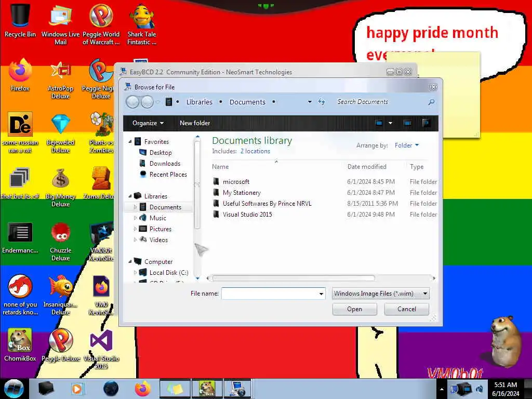Open the address bar history dropdown
Viewport: 532px width, 399px height.
tap(310, 102)
